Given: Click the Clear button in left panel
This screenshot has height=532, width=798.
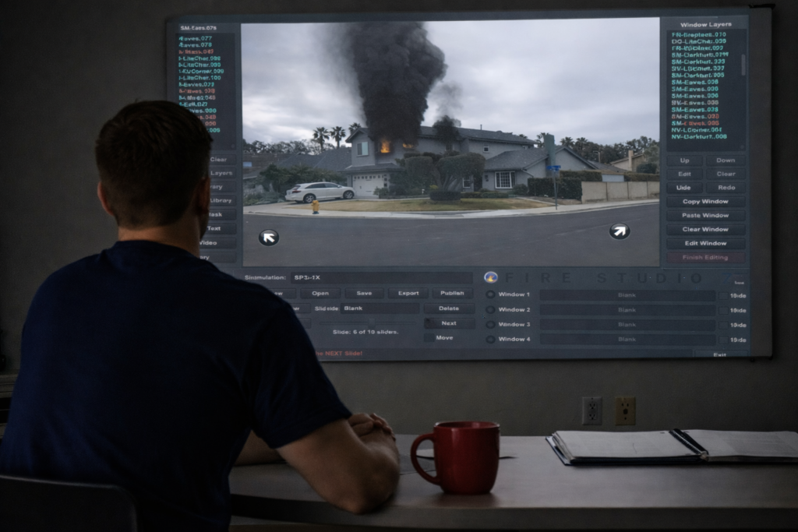Looking at the screenshot, I should 222,160.
